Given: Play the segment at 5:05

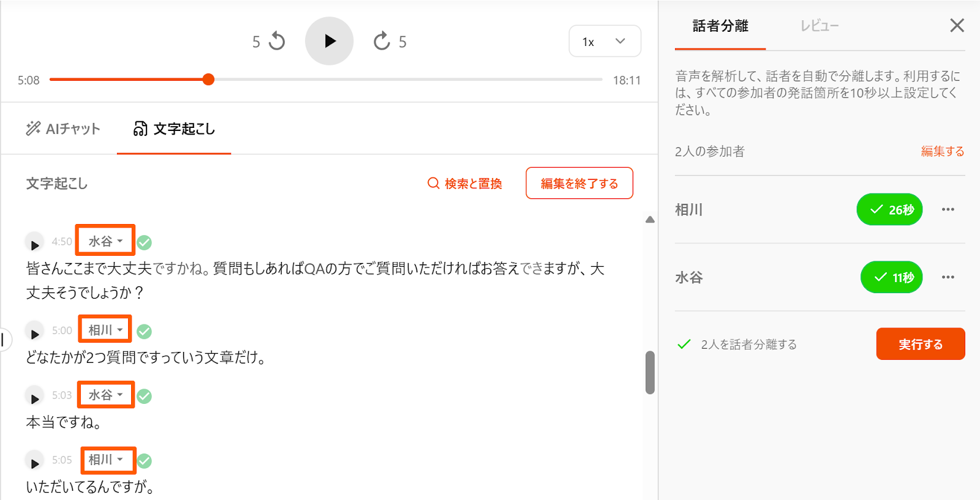Looking at the screenshot, I should pyautogui.click(x=34, y=462).
